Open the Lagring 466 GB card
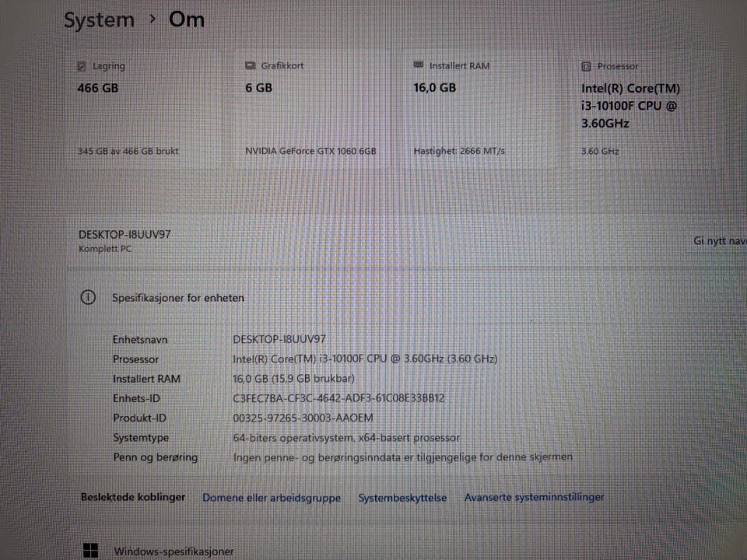 (x=145, y=109)
